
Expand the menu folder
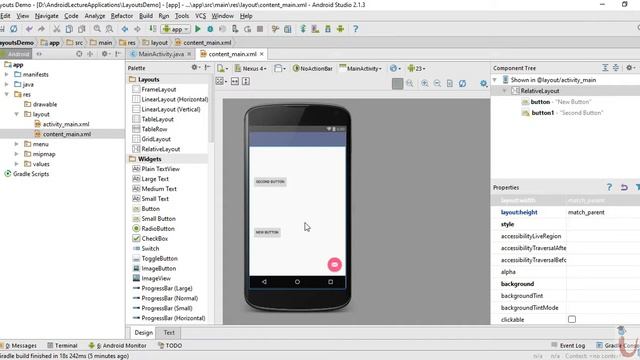[x=17, y=144]
